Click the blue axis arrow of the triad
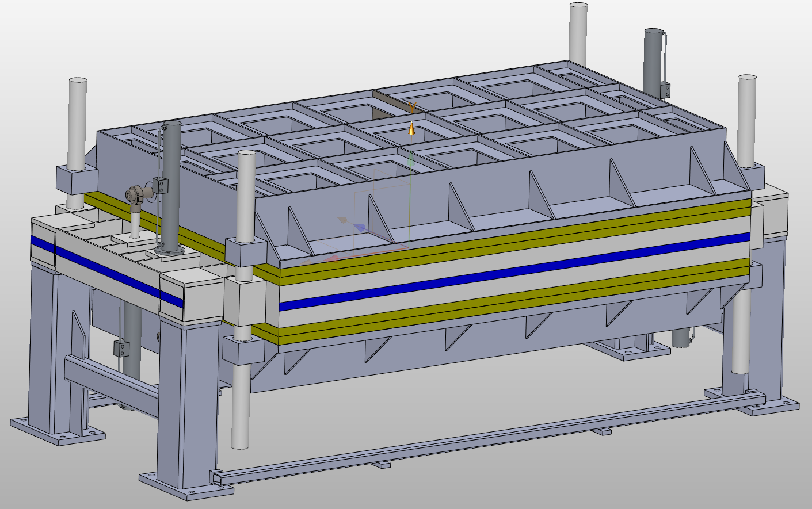The height and width of the screenshot is (509, 812). [x=360, y=228]
